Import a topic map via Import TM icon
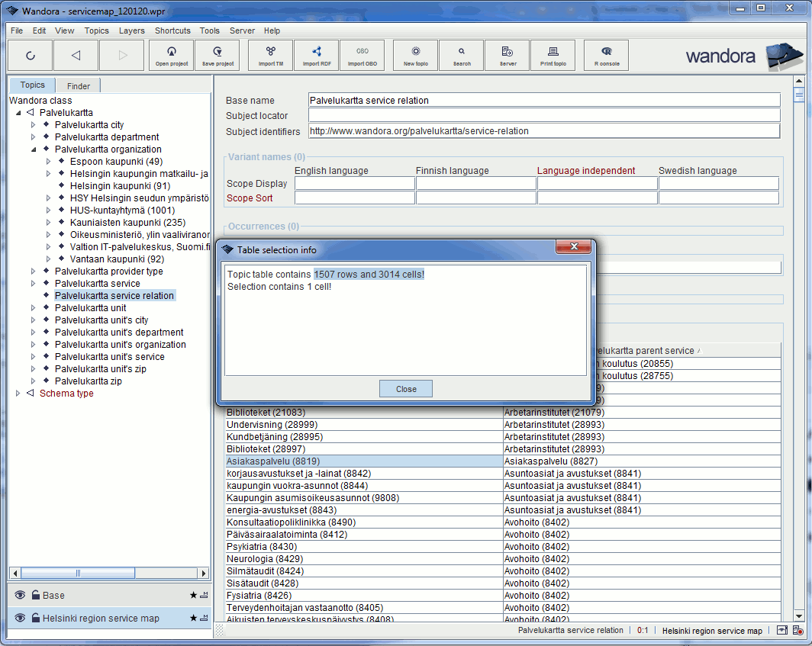 [x=269, y=55]
